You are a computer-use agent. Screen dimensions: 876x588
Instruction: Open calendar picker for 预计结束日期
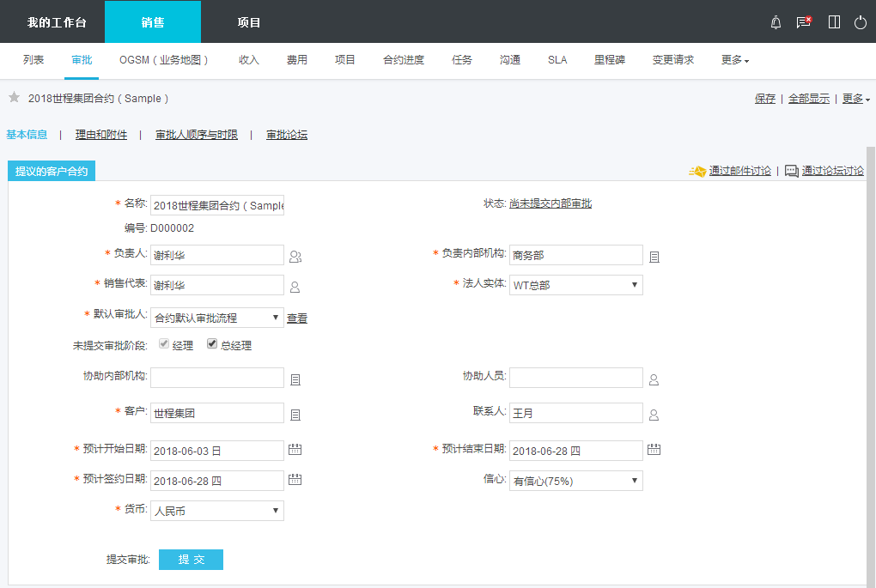click(x=654, y=450)
